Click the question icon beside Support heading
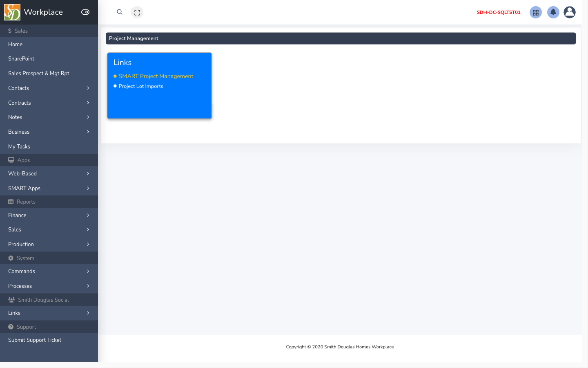The height and width of the screenshot is (368, 588). point(11,327)
